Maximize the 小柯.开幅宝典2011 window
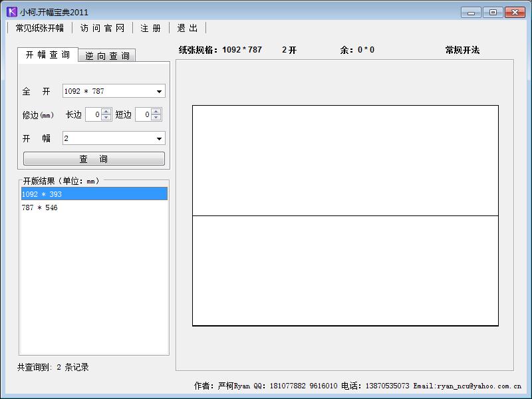 [493, 13]
